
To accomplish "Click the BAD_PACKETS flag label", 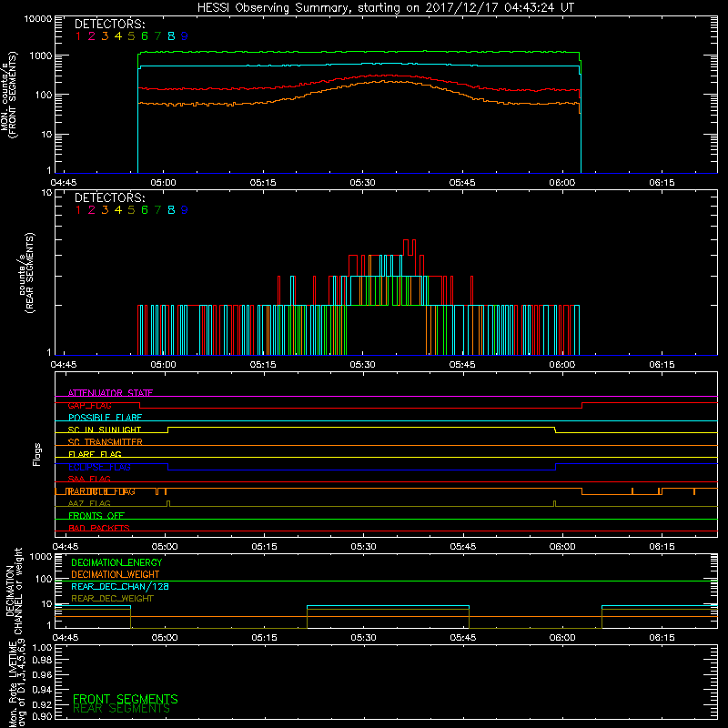I will [x=99, y=528].
